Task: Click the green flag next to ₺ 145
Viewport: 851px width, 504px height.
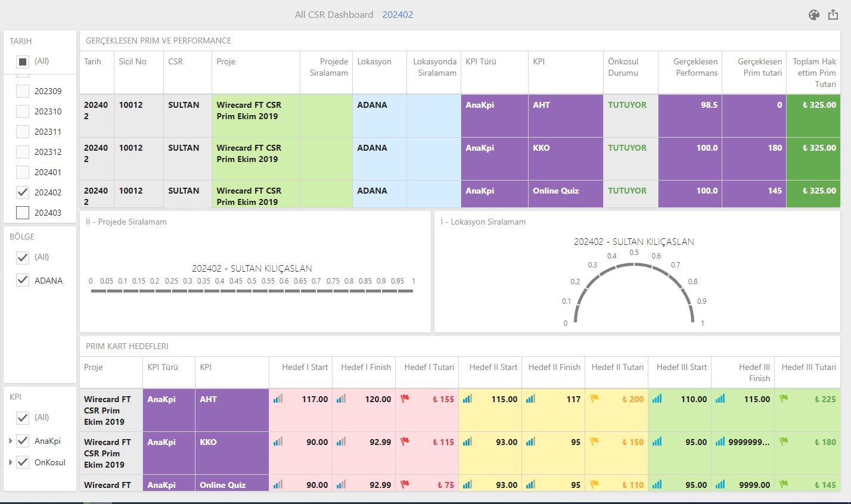Action: (784, 485)
